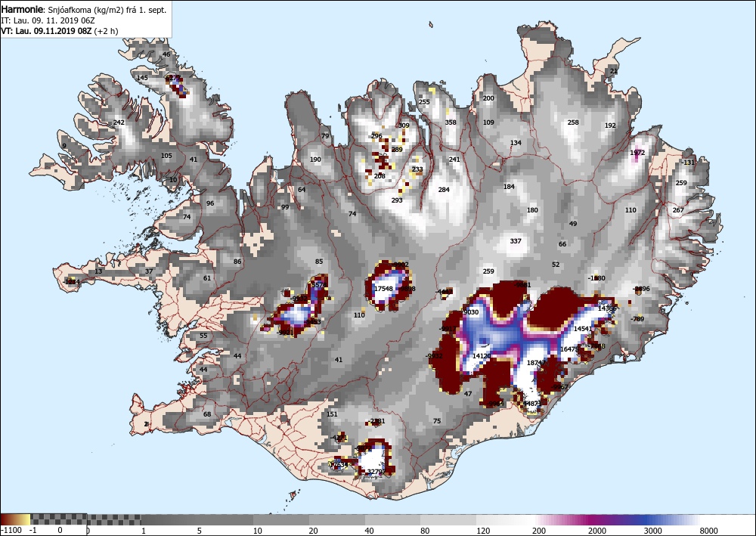Click the checkered legend segment at 0
This screenshot has height=536, width=756.
pos(59,519)
